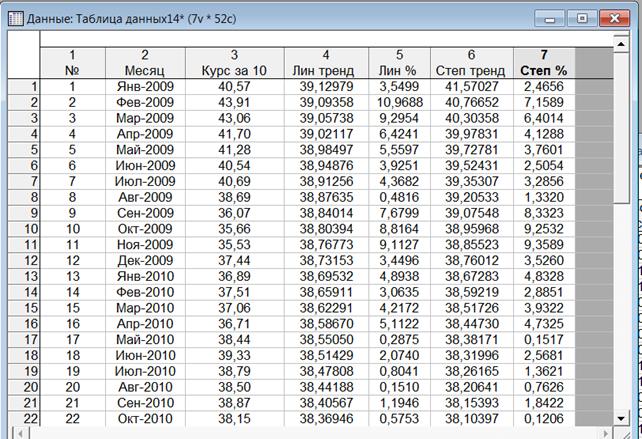Click the Курс value 39,33
642x439 pixels.
pyautogui.click(x=235, y=355)
